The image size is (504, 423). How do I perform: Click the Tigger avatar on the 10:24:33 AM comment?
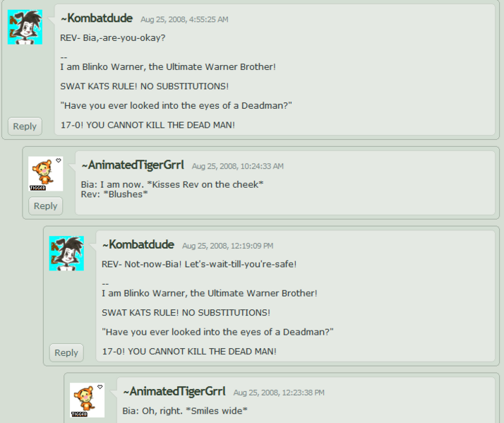pos(46,174)
